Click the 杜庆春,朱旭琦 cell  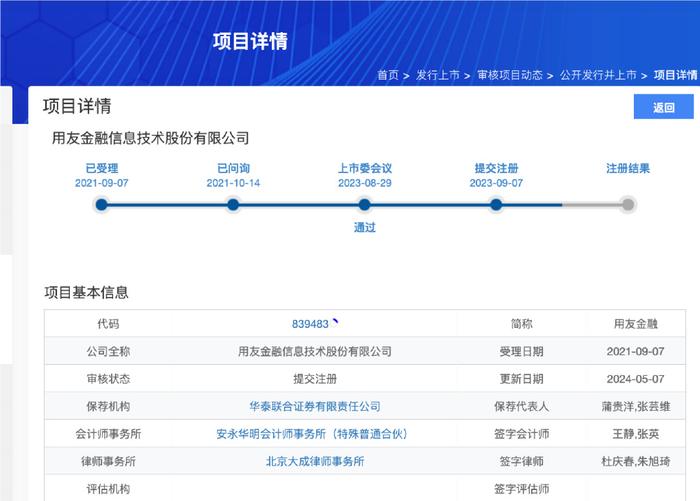coord(636,461)
